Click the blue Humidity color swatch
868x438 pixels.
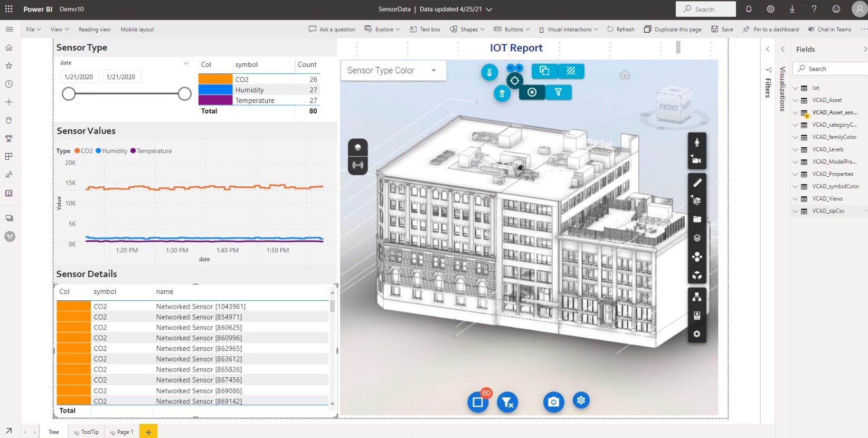coord(215,90)
